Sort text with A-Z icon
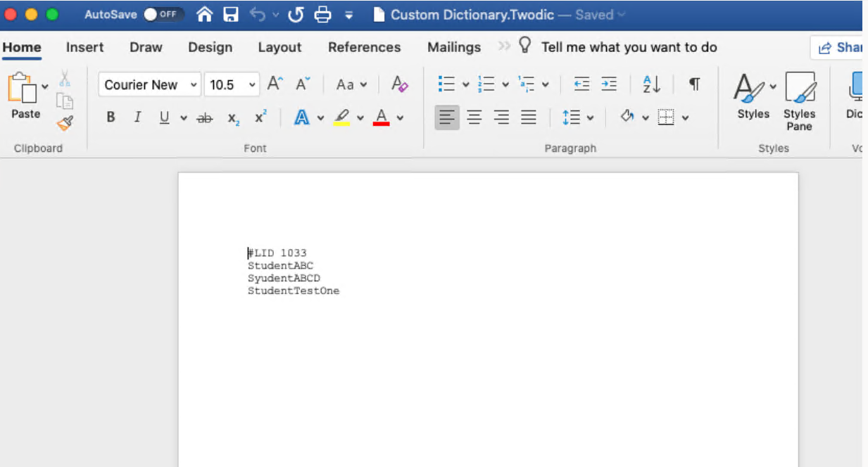868x467 pixels. click(652, 84)
